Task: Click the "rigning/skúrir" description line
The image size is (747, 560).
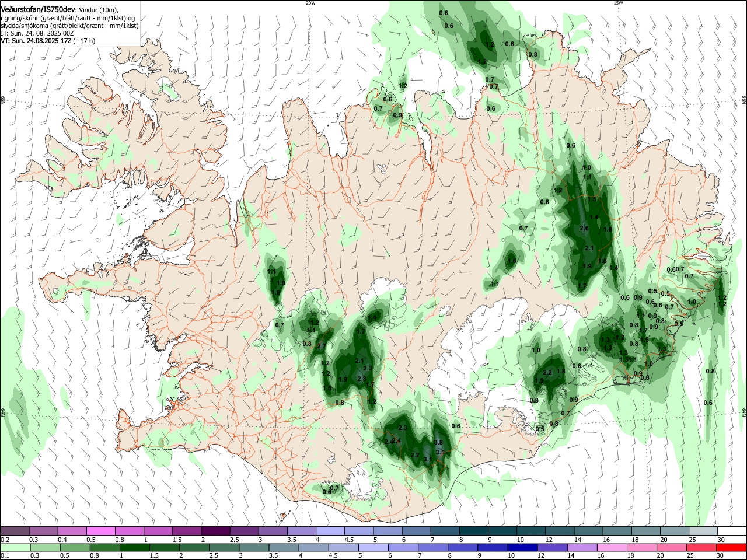Action: (x=68, y=18)
